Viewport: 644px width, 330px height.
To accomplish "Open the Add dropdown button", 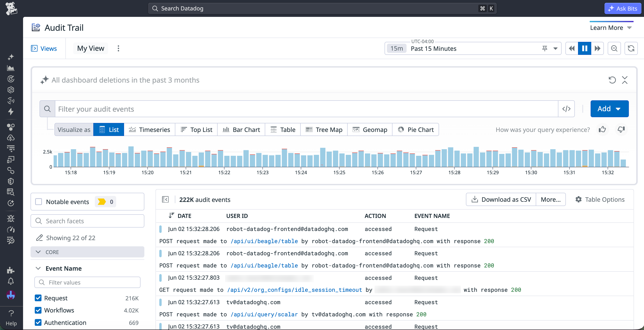I will [x=609, y=109].
